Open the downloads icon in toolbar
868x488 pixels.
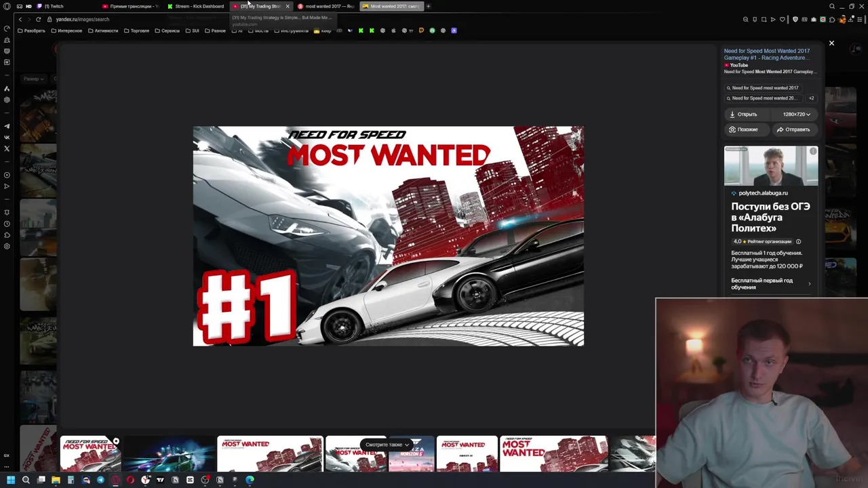click(x=850, y=19)
